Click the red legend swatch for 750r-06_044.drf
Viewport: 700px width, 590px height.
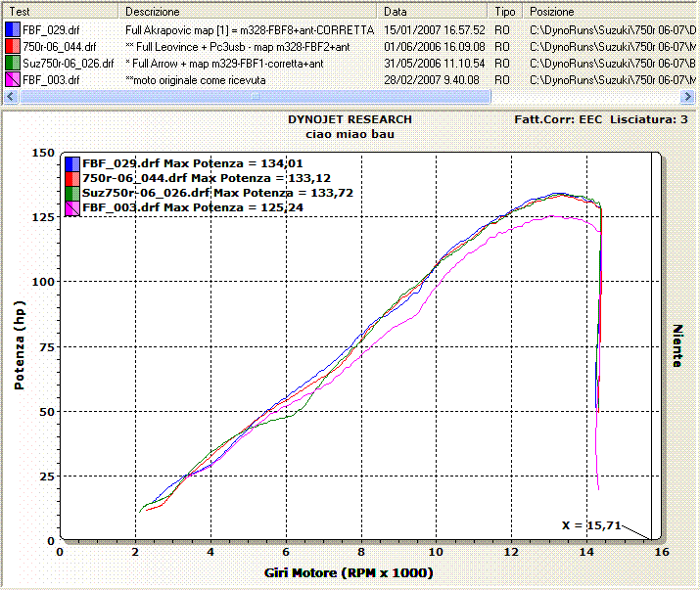point(71,178)
